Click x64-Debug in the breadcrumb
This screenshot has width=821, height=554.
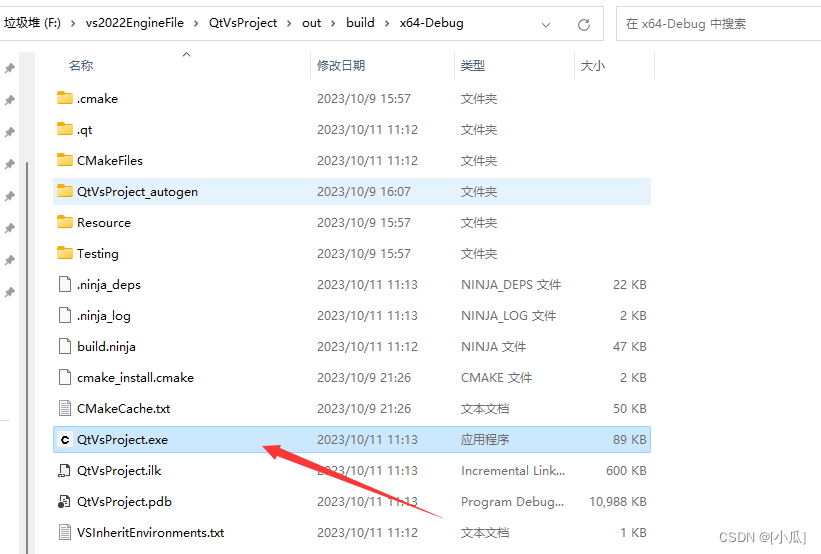(x=431, y=23)
